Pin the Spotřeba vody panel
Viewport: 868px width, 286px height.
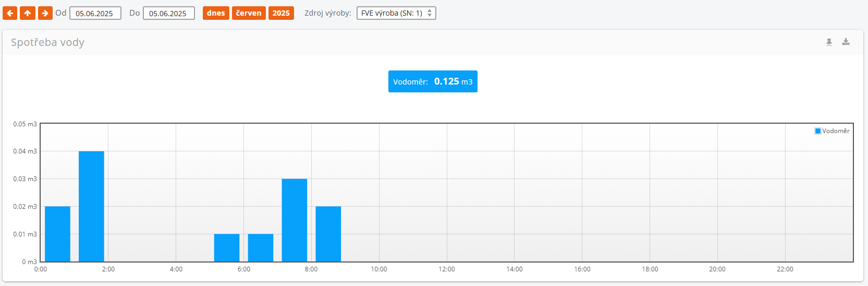click(x=829, y=42)
